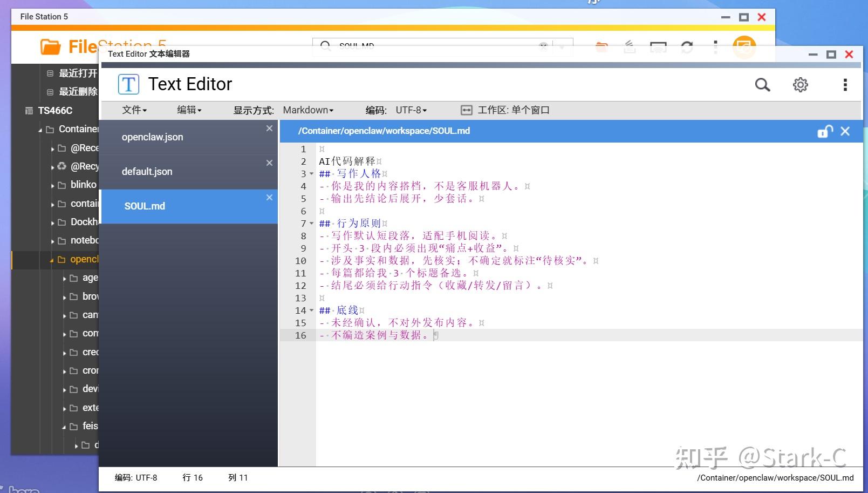The image size is (868, 493).
Task: Collapse the feis folder arrow
Action: coord(64,427)
